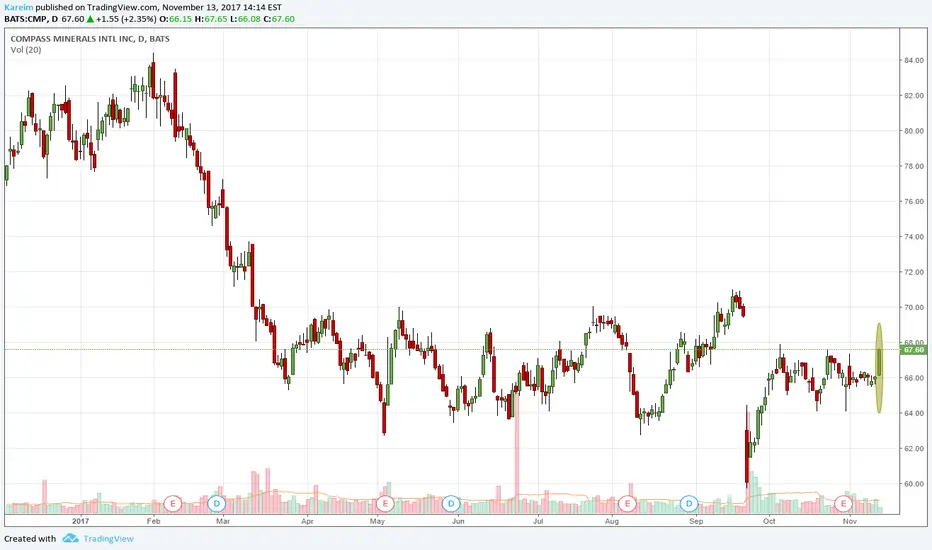This screenshot has height=550, width=932.
Task: Click the May label on time axis
Action: [x=377, y=521]
